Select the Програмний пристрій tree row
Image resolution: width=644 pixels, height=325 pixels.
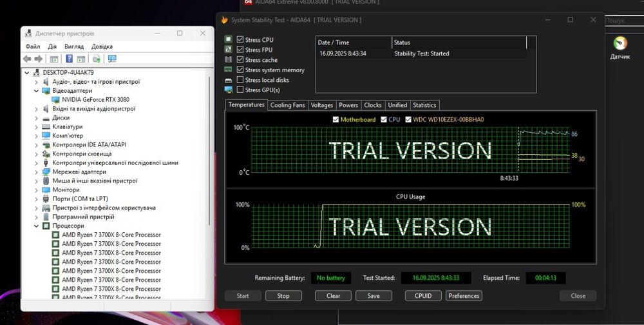[83, 217]
